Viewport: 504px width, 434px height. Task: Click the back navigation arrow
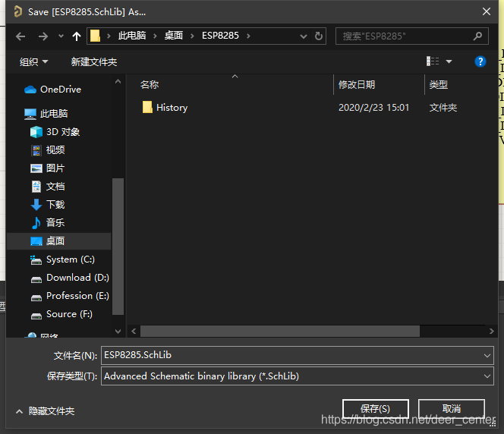[x=20, y=36]
